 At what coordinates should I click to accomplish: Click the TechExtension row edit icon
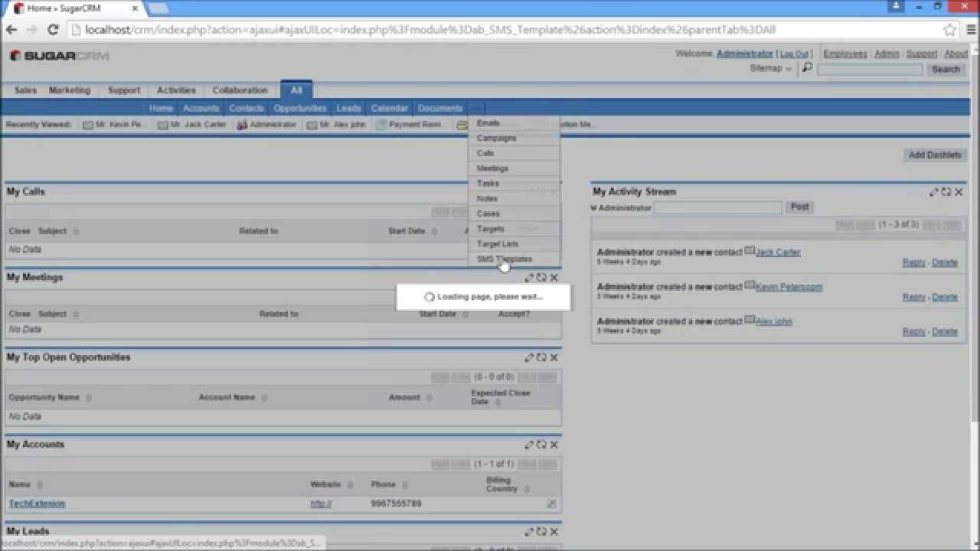coord(551,504)
